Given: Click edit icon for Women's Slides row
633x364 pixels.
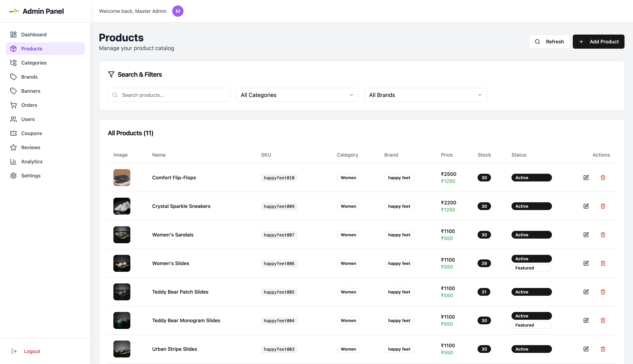Looking at the screenshot, I should (586, 263).
